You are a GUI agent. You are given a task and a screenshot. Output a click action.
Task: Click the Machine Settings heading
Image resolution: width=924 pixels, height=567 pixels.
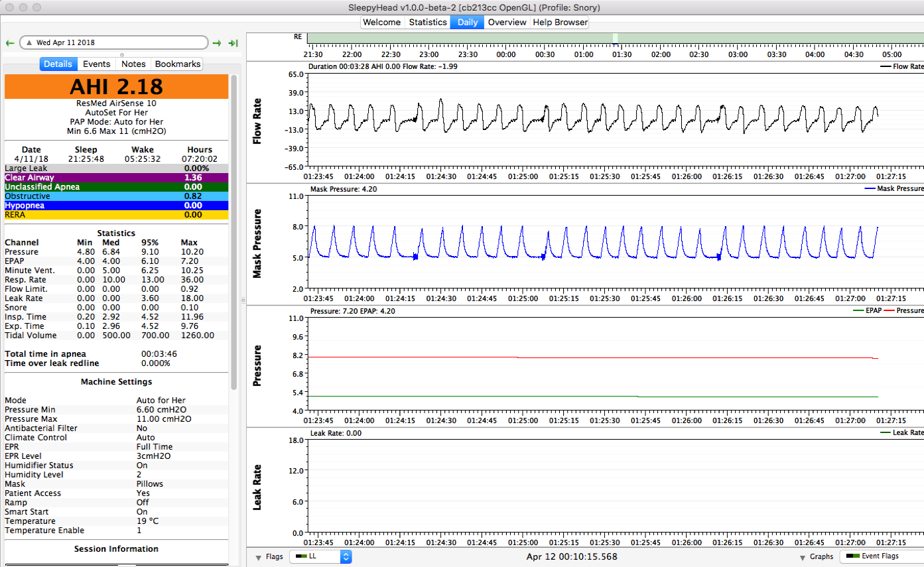116,382
